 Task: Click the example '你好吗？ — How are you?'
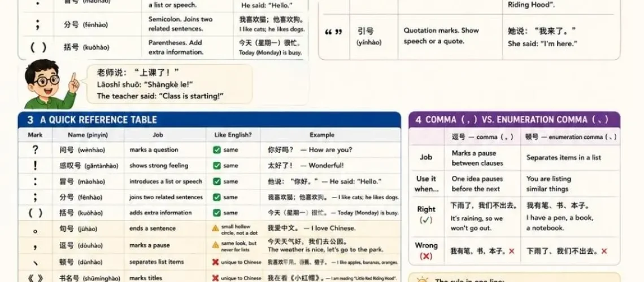(x=310, y=150)
